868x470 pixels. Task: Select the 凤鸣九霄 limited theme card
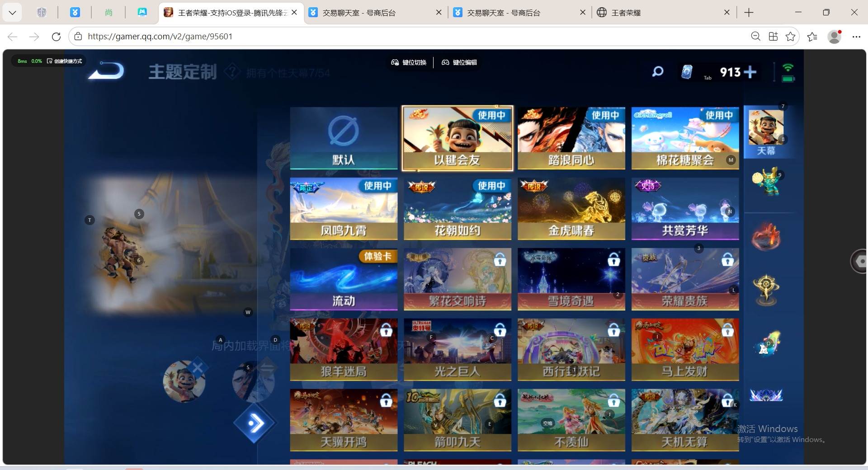pos(344,209)
